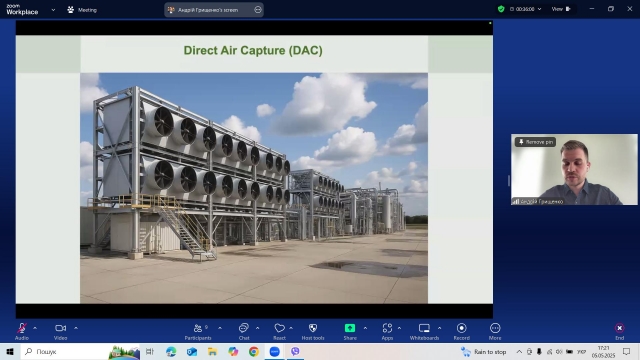Image resolution: width=640 pixels, height=360 pixels.
Task: Toggle the camera with the Video icon
Action: pyautogui.click(x=60, y=331)
